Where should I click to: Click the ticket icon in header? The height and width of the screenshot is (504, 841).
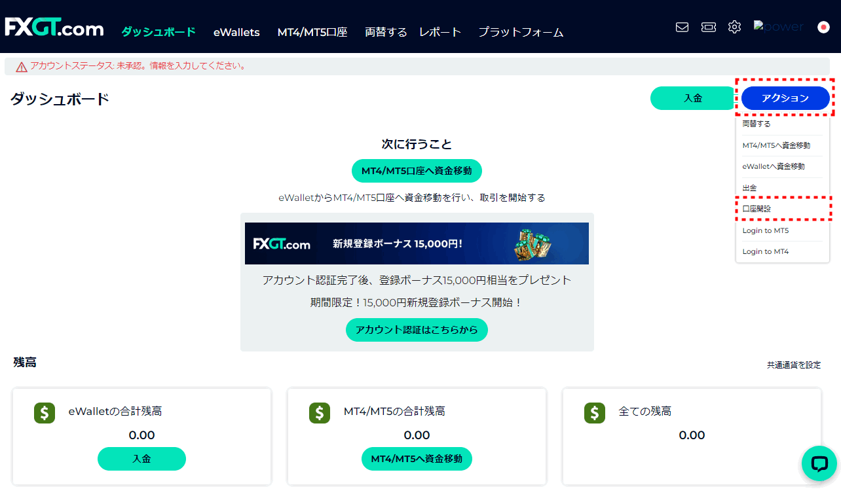click(708, 27)
